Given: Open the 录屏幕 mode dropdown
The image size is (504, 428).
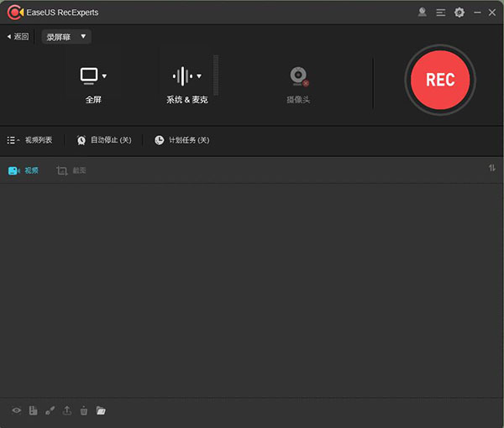Looking at the screenshot, I should click(66, 37).
